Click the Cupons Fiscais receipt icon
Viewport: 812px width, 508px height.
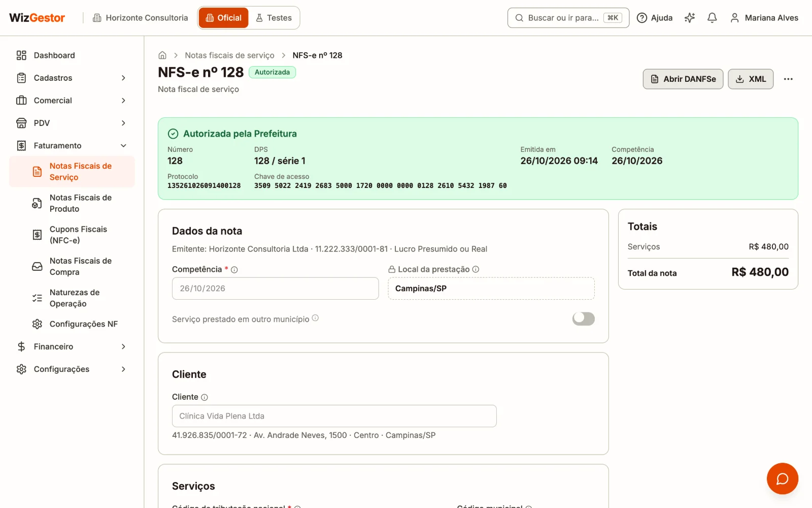pos(37,235)
